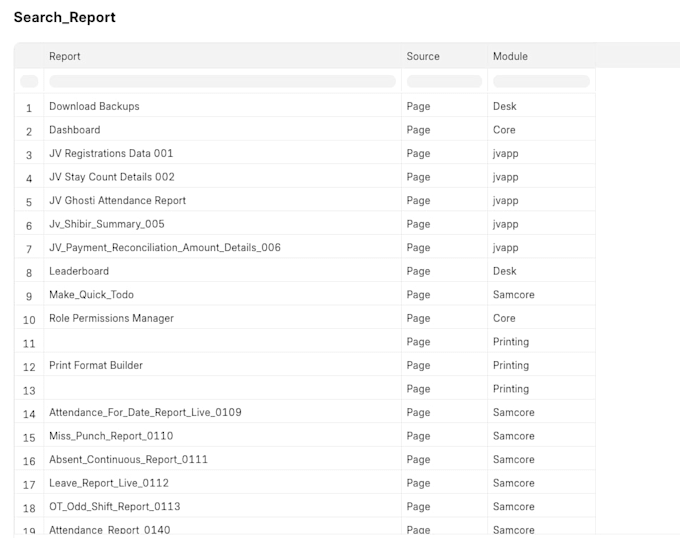Click Page source in Miss_Punch_Report_0110 row
680x538 pixels.
pyautogui.click(x=418, y=436)
